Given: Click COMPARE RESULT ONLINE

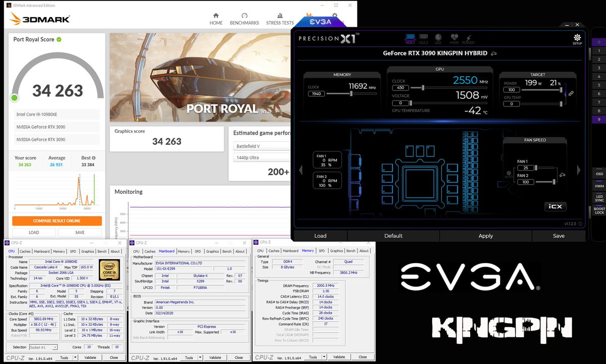Looking at the screenshot, I should click(x=58, y=221).
